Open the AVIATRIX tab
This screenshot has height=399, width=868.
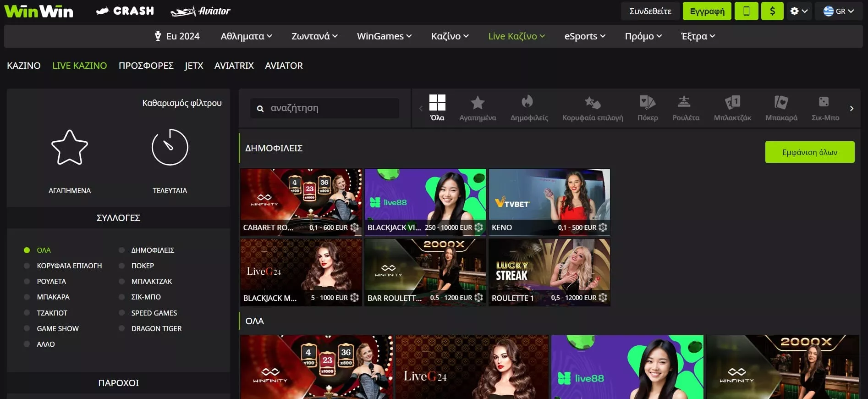point(234,66)
